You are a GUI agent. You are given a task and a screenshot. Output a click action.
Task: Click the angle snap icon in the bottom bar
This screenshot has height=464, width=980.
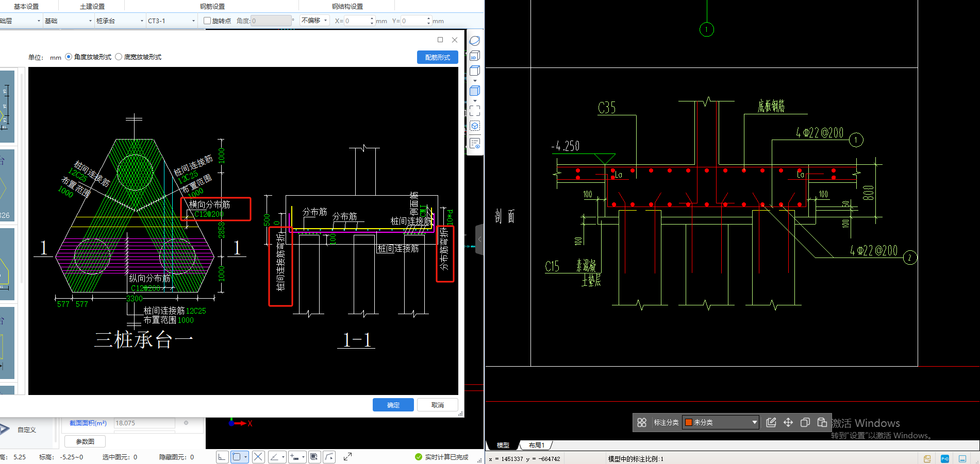pyautogui.click(x=275, y=457)
